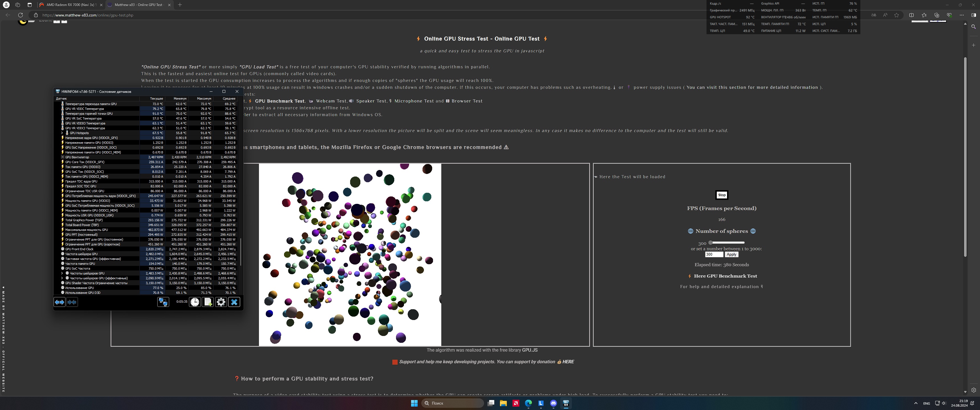Viewport: 980px width, 410px height.
Task: Expand Частоты шейдеров GPU (эффективные) row
Action: click(x=62, y=278)
